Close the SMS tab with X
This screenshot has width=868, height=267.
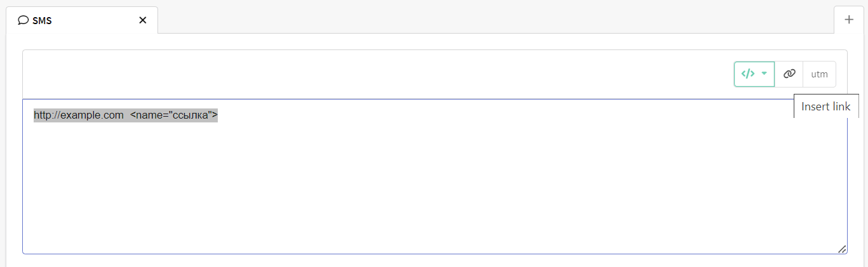point(143,20)
